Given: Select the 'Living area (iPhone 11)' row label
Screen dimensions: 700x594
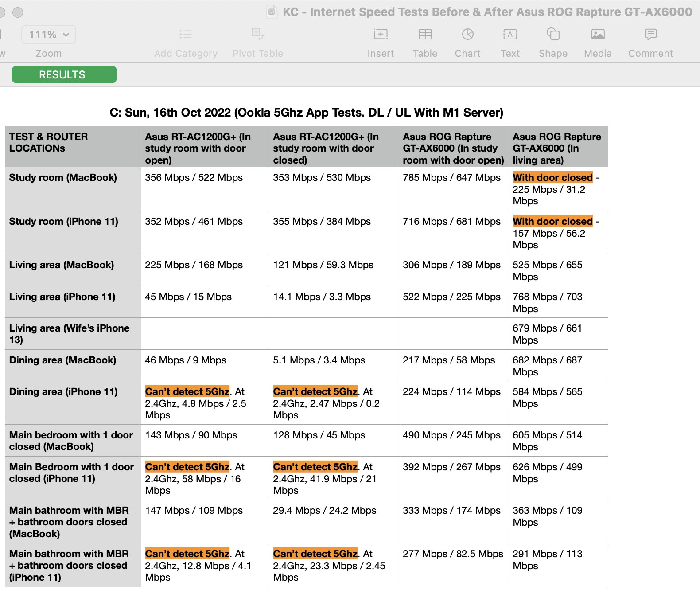Looking at the screenshot, I should pos(73,302).
